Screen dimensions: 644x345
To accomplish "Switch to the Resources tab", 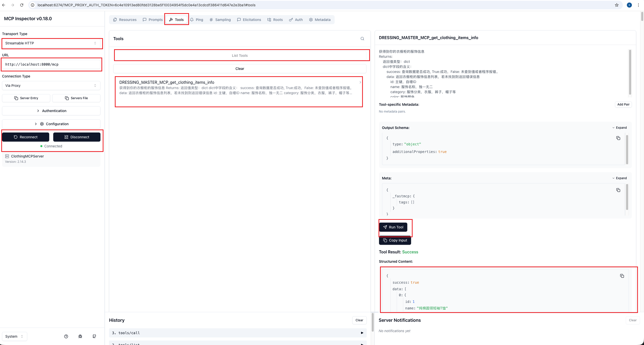I will 125,20.
